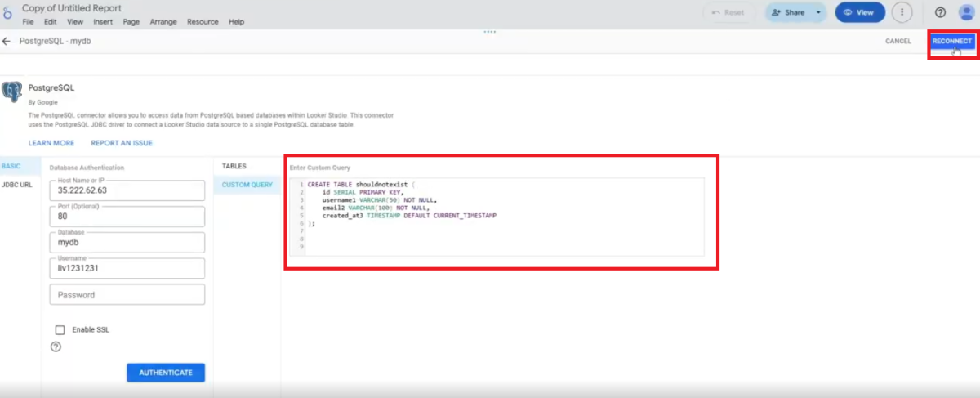This screenshot has width=980, height=398.
Task: Open the File menu
Action: click(x=28, y=22)
